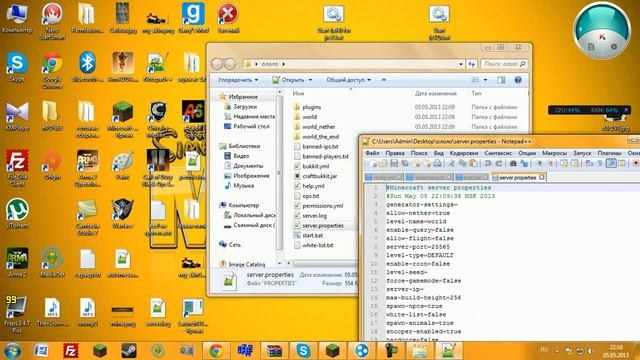Viewport: 640px width, 360px height.
Task: Select the start.bat file in Explorer
Action: tap(309, 236)
